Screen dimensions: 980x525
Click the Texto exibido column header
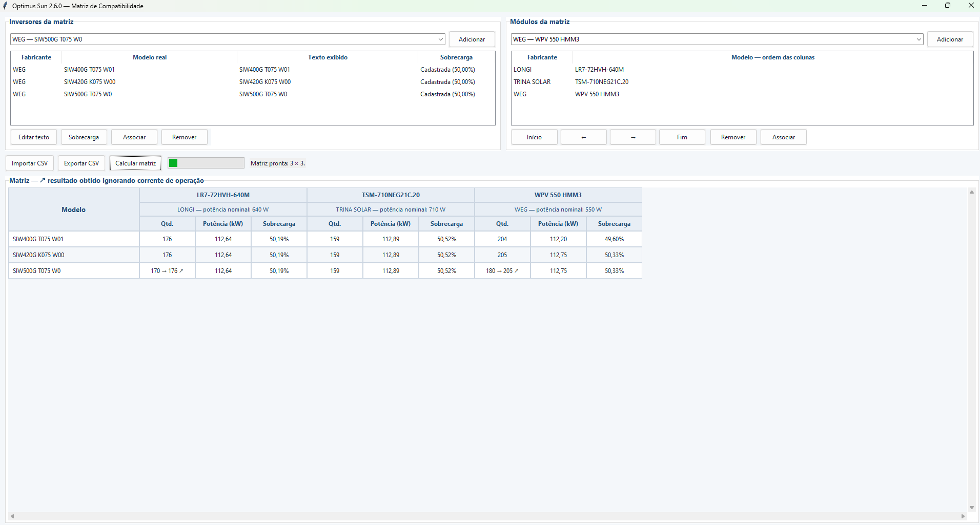[x=328, y=57]
